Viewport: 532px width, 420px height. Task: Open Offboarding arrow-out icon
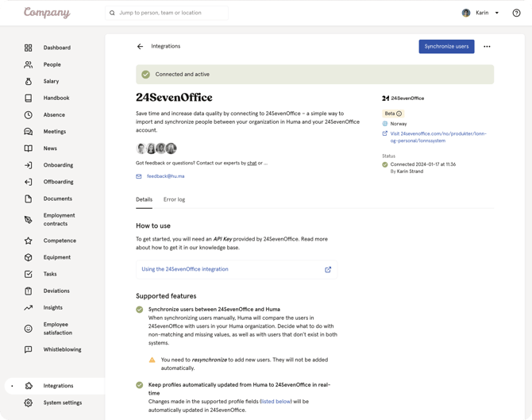coord(28,182)
